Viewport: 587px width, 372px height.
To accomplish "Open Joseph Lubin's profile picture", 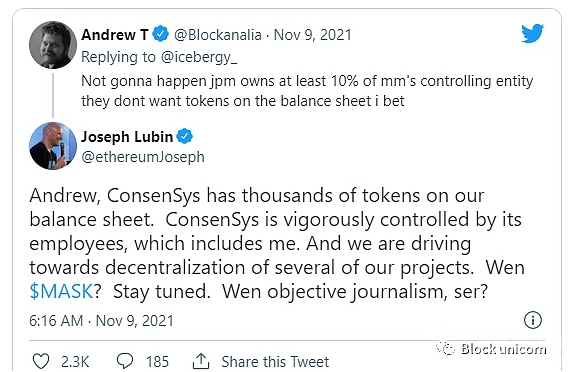I will tap(53, 146).
